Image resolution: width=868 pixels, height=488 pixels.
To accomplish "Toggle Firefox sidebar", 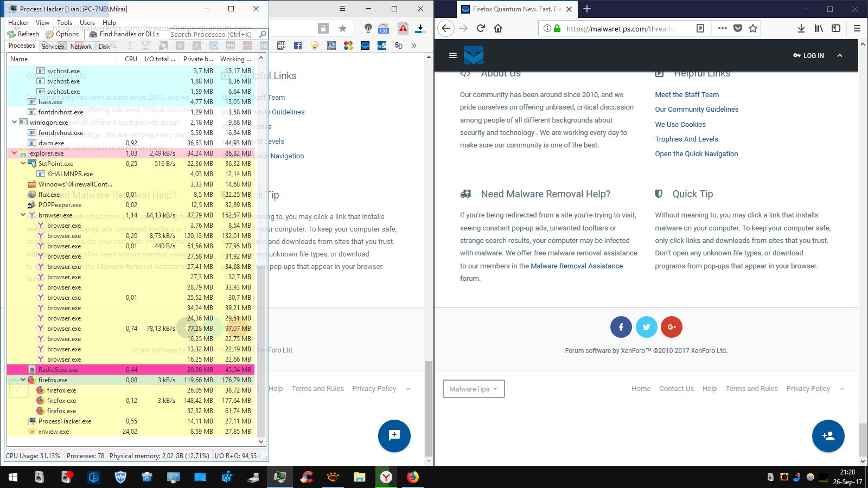I will (836, 28).
